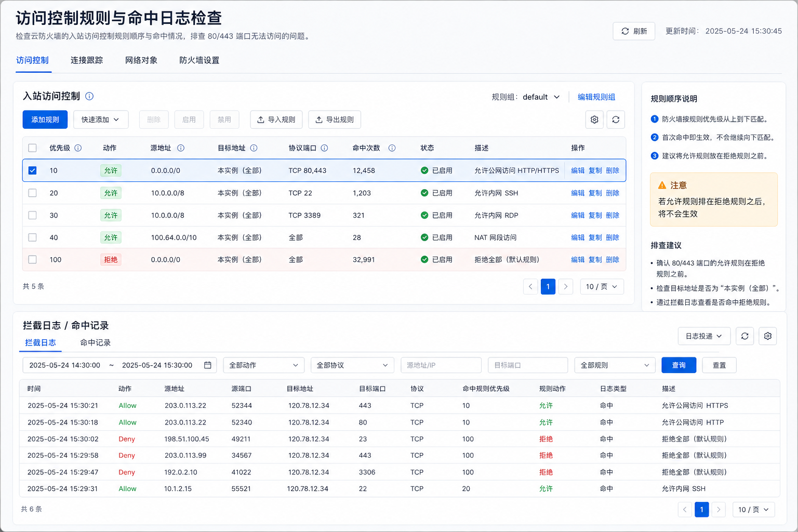Switch to the 网络对象 tab
Image resolution: width=798 pixels, height=532 pixels.
point(141,60)
